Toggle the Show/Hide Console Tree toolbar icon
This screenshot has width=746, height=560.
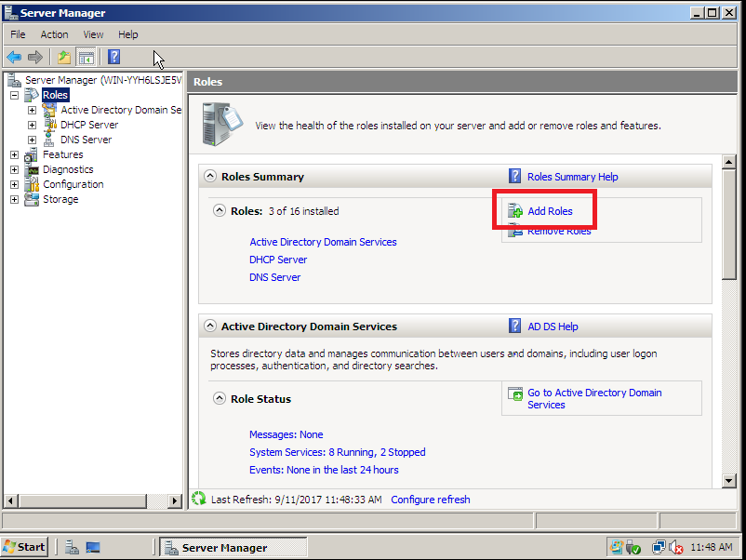87,58
